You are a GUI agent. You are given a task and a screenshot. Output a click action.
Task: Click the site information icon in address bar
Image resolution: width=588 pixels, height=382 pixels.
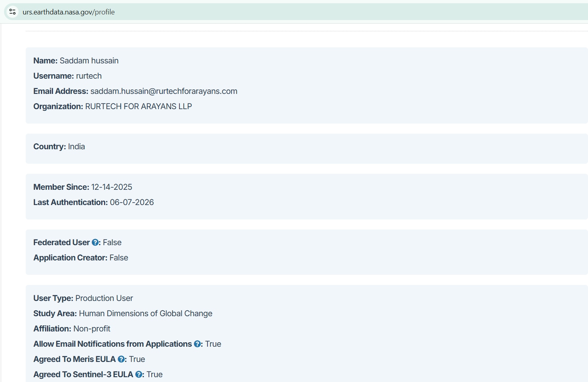tap(12, 12)
